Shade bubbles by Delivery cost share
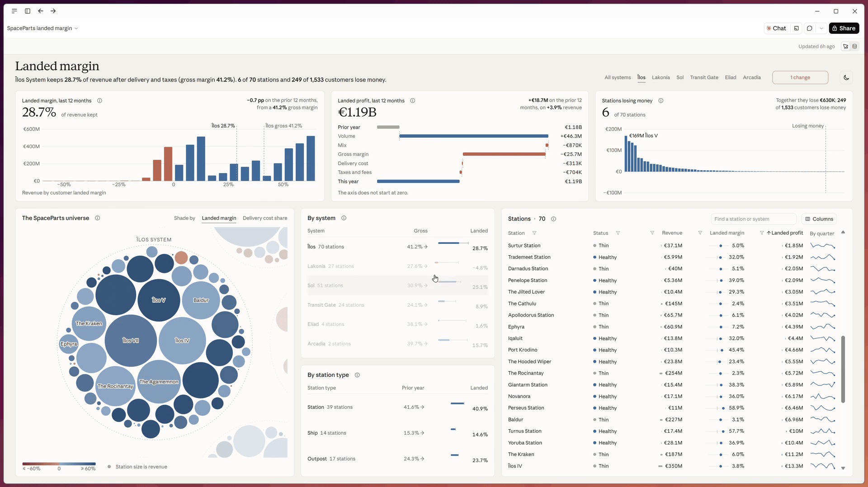The image size is (868, 487). pos(265,218)
